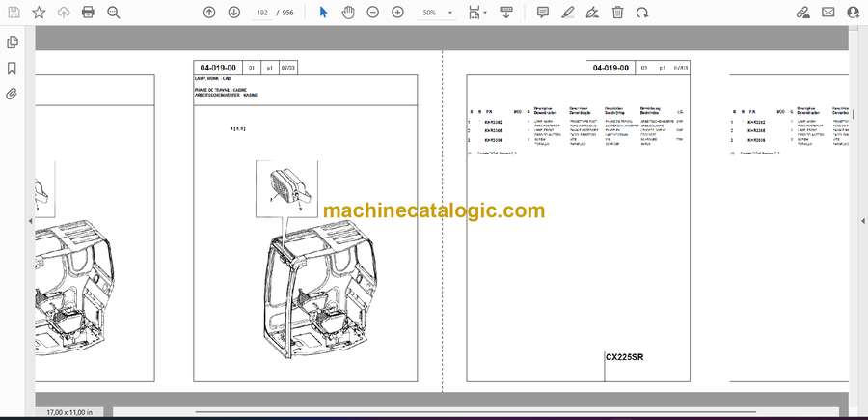Go to the previous page with the up arrow
Screen dimensions: 868x420
coord(209,13)
